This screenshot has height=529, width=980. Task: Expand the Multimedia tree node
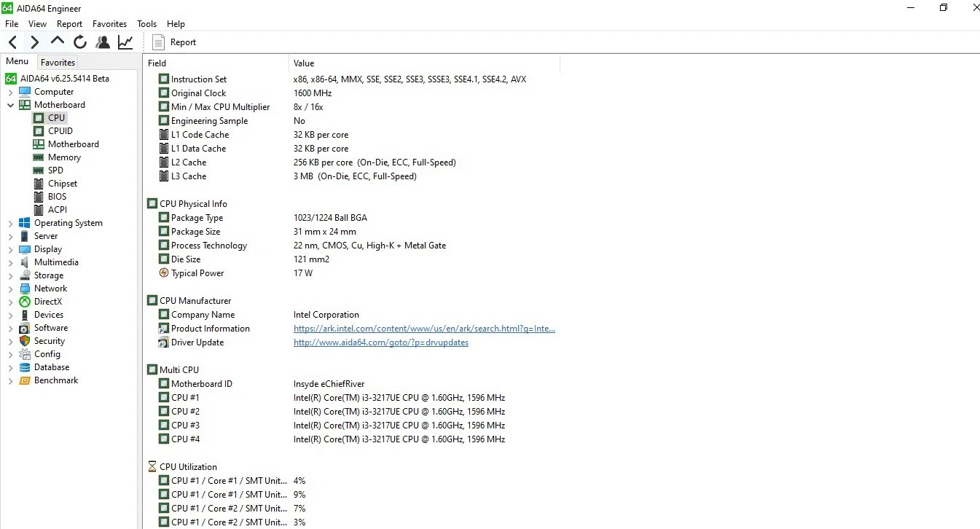pyautogui.click(x=10, y=262)
